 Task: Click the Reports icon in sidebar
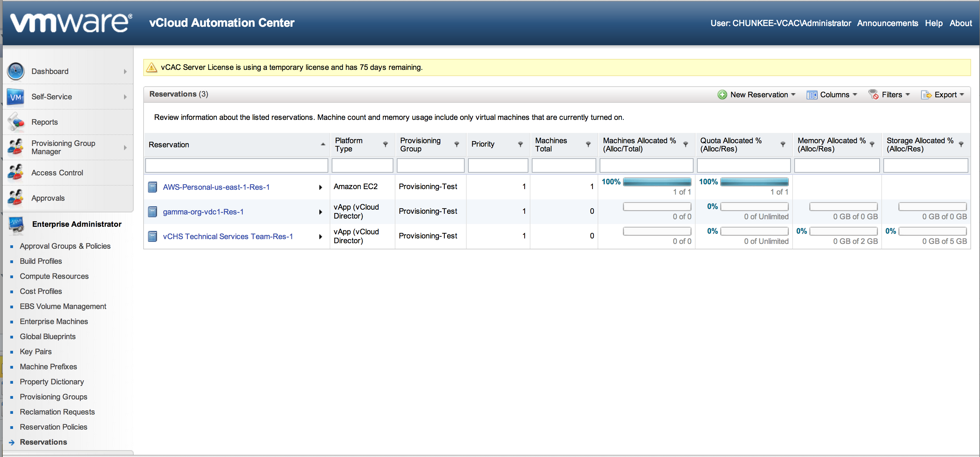[16, 122]
